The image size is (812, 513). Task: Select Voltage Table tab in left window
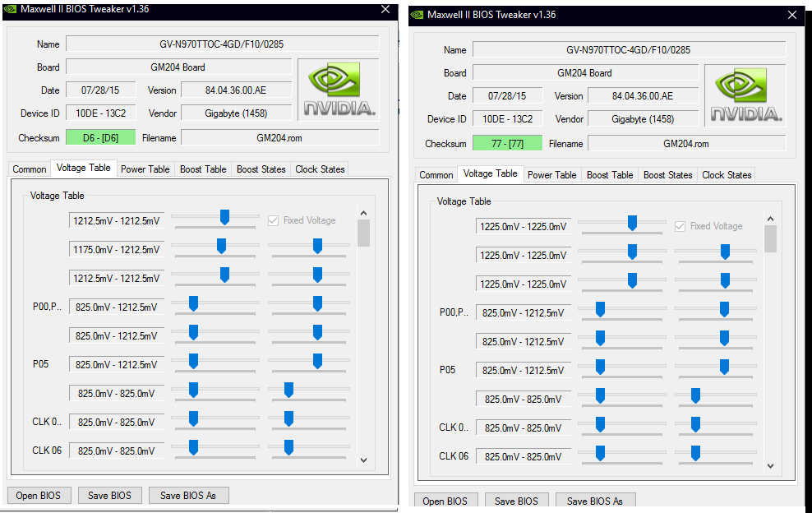click(x=83, y=168)
